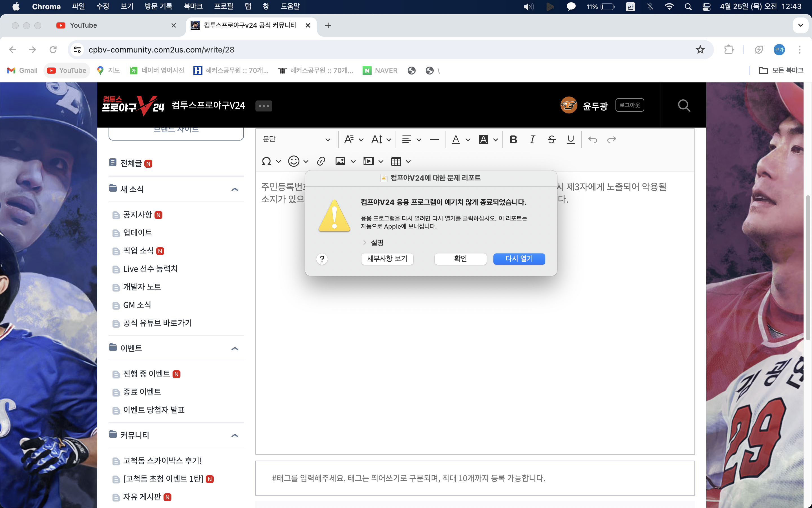This screenshot has height=508, width=812.
Task: Toggle strikethrough formatting in the editor
Action: click(551, 139)
